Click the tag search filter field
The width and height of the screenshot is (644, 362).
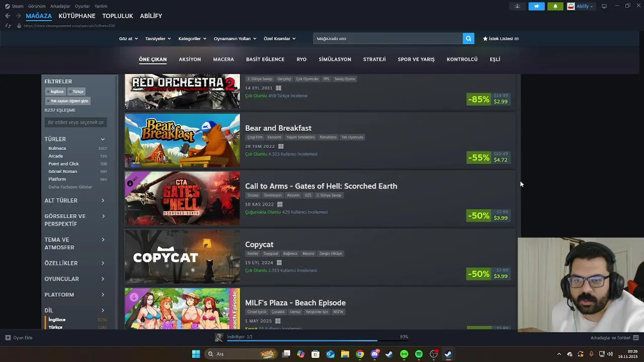coord(75,122)
